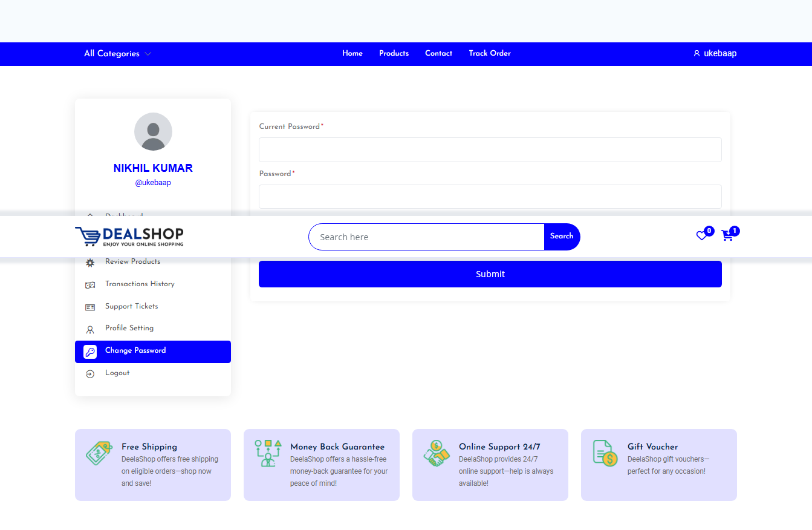Navigate to Track Order
812x530 pixels.
click(x=489, y=53)
